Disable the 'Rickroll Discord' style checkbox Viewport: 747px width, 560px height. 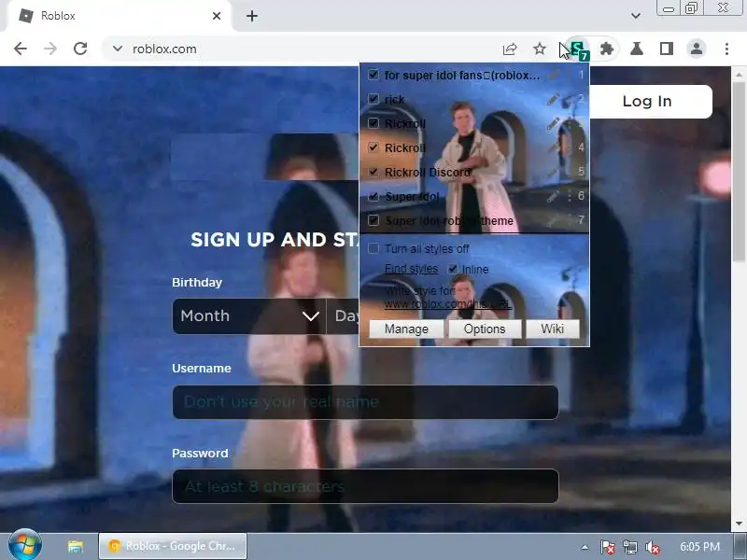(x=373, y=172)
